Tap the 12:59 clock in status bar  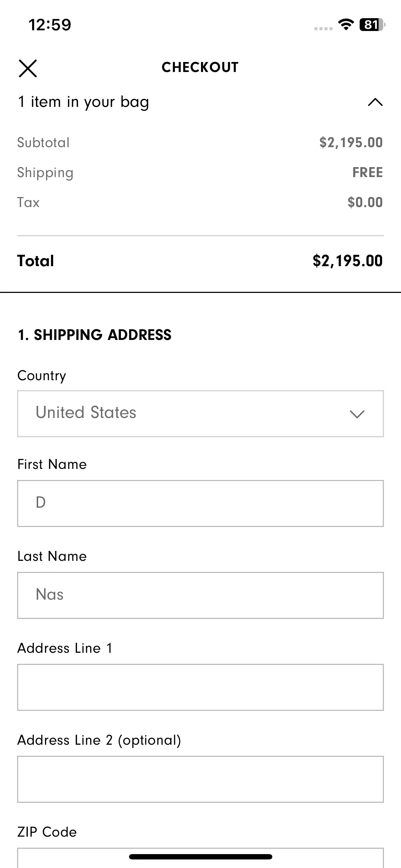(x=50, y=25)
